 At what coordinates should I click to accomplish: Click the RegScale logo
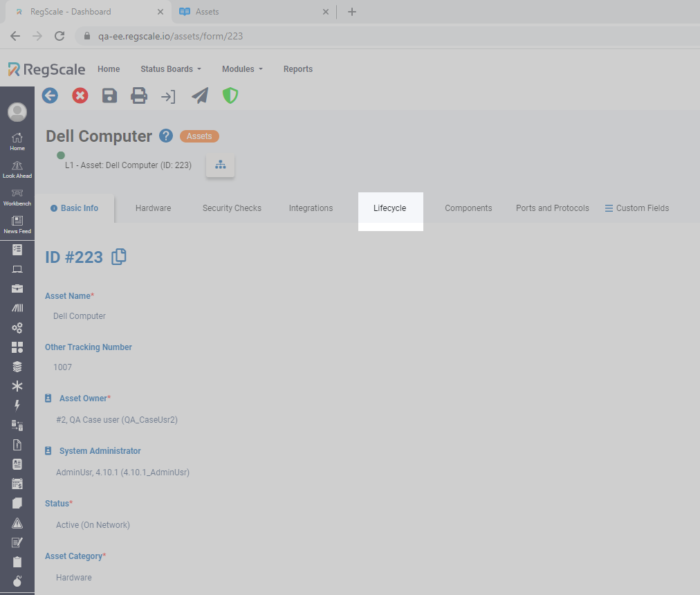point(46,69)
